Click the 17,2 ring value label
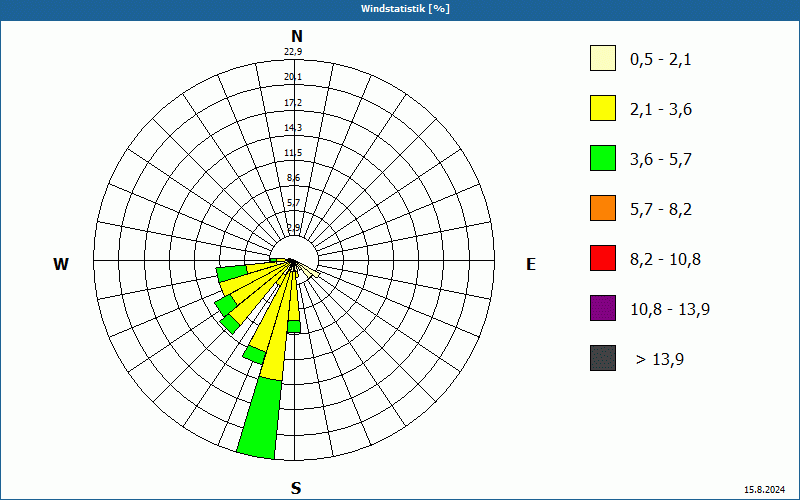The width and height of the screenshot is (800, 500). tap(293, 103)
